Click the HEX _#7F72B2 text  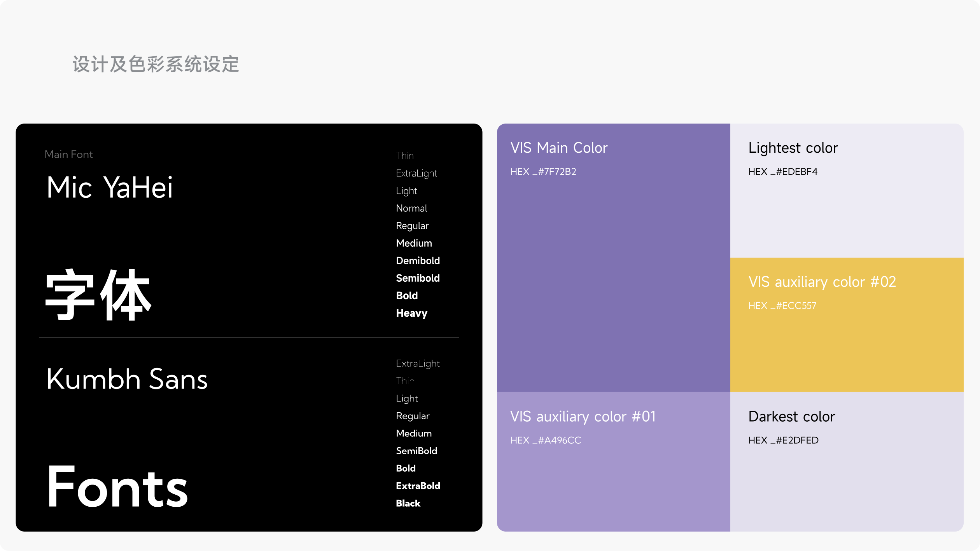click(x=543, y=172)
